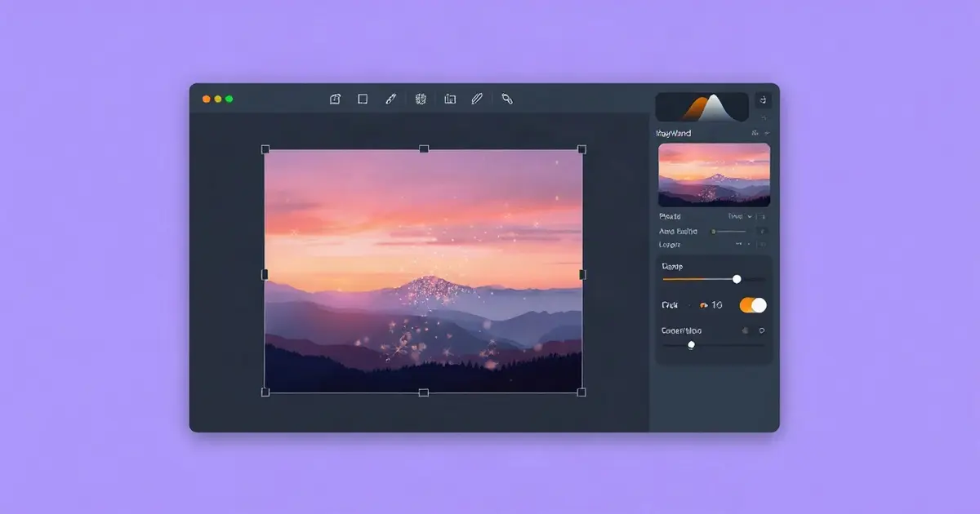Viewport: 980px width, 514px height.
Task: Click the orange slider handle under Damp
Action: click(737, 279)
